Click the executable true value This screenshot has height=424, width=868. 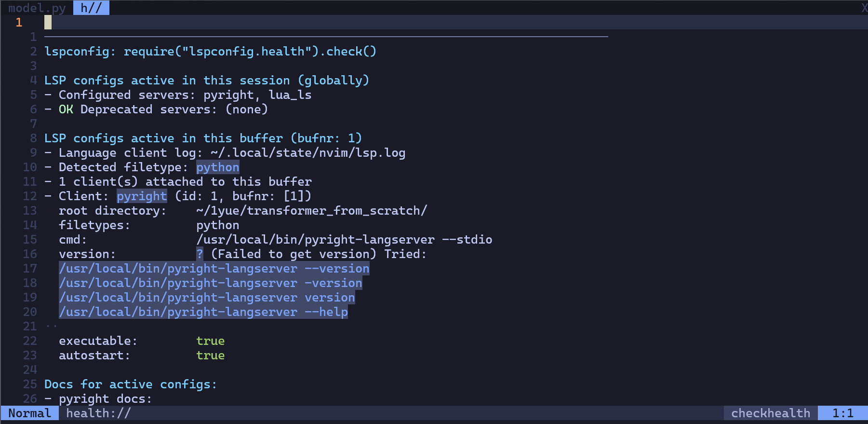(x=211, y=341)
